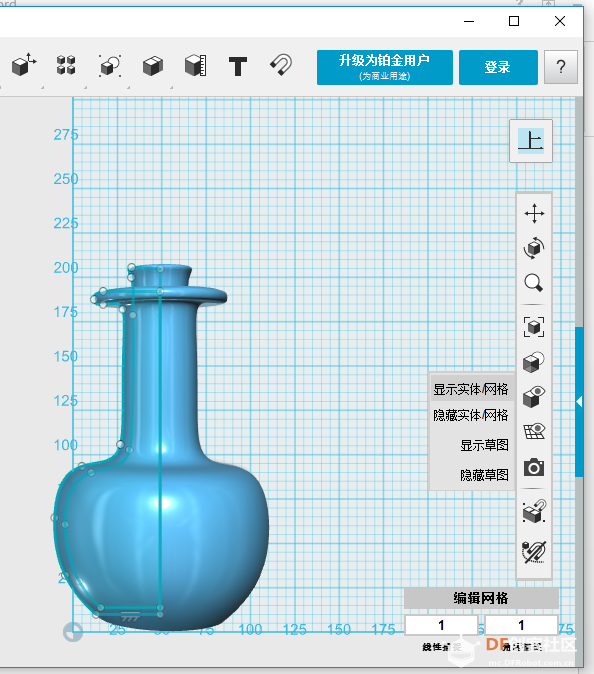Viewport: 594px width, 674px height.
Task: Select the Pan four-arrow tool
Action: (x=534, y=213)
